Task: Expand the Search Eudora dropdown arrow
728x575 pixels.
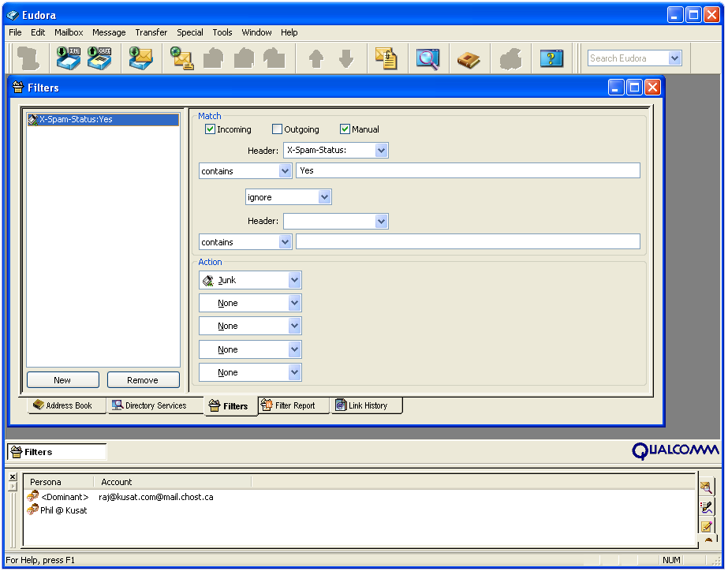Action: pos(674,58)
